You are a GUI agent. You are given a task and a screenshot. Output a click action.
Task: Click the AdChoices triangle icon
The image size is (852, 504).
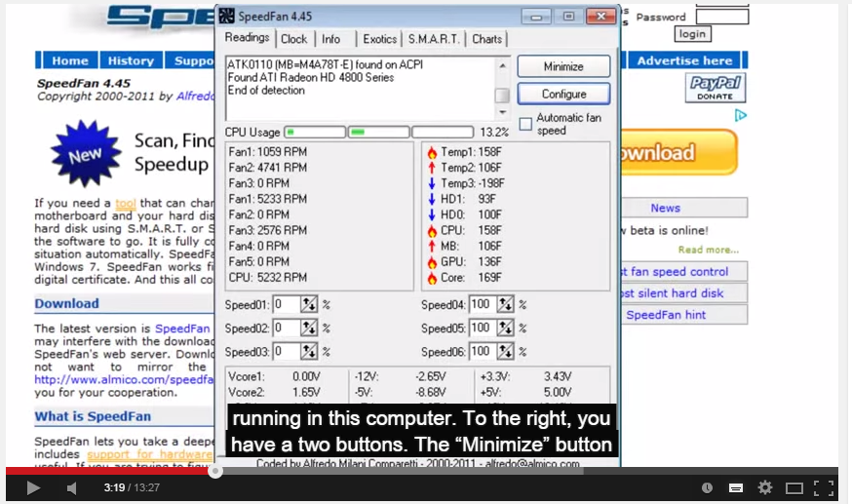click(741, 116)
